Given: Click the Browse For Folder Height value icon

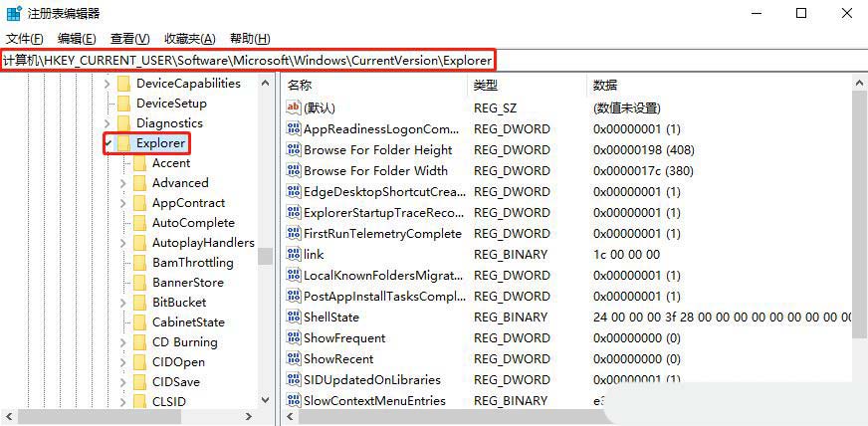Looking at the screenshot, I should 294,150.
